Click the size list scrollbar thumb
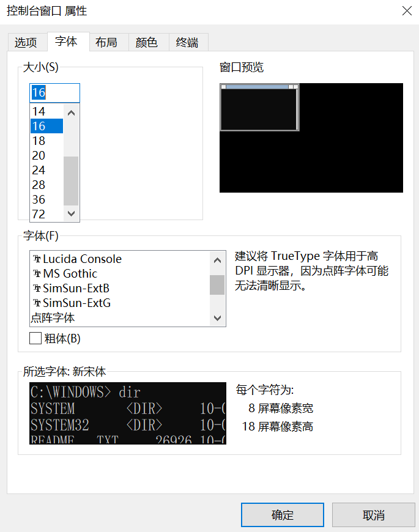Viewport: 419px width, 532px height. click(x=71, y=181)
